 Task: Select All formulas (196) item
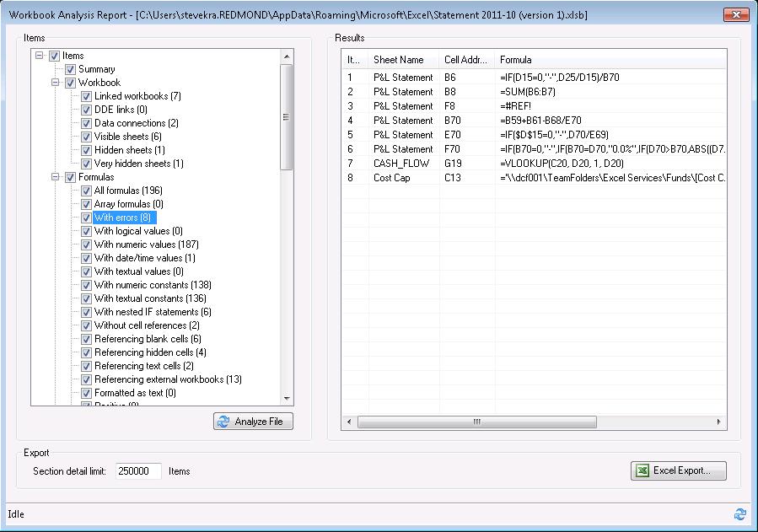(128, 191)
